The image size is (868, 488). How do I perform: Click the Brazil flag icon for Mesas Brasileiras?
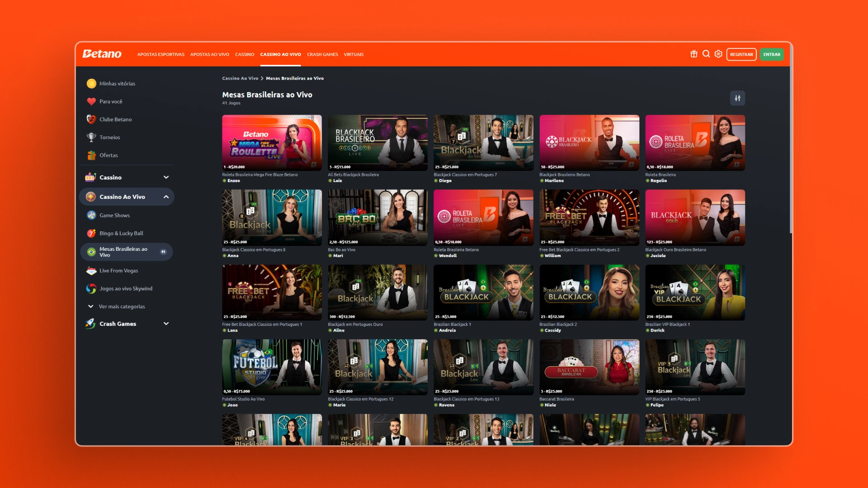(x=91, y=252)
